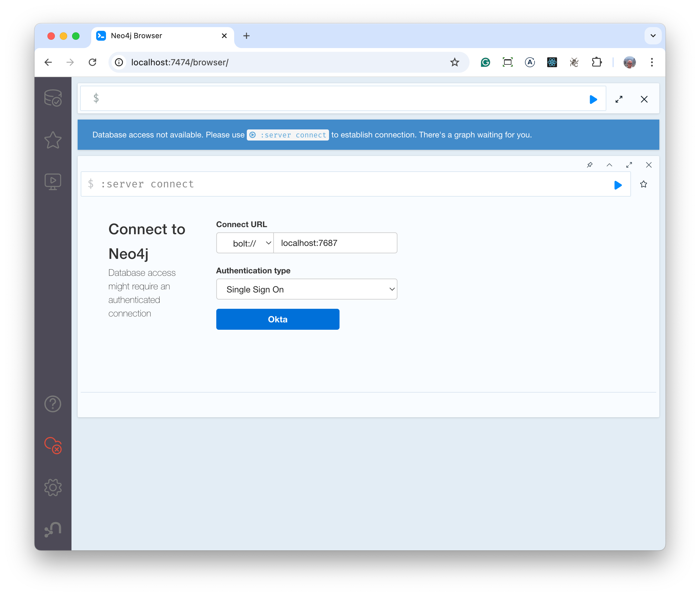Bookmark this page with the star
700x596 pixels.
(x=455, y=62)
